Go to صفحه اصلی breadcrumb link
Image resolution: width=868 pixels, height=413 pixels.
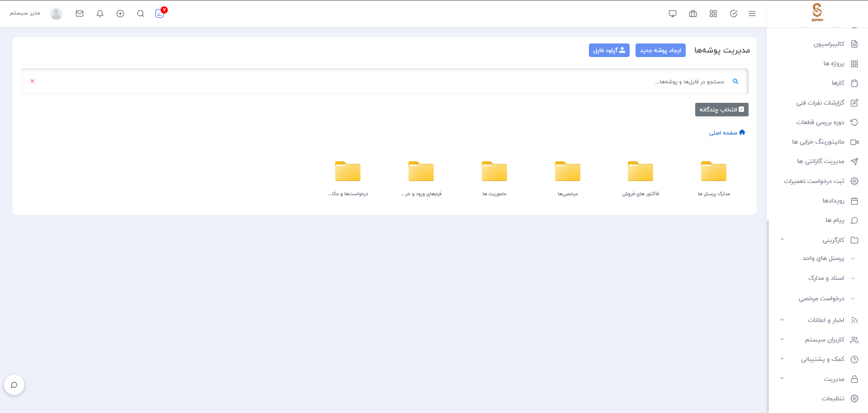point(727,133)
